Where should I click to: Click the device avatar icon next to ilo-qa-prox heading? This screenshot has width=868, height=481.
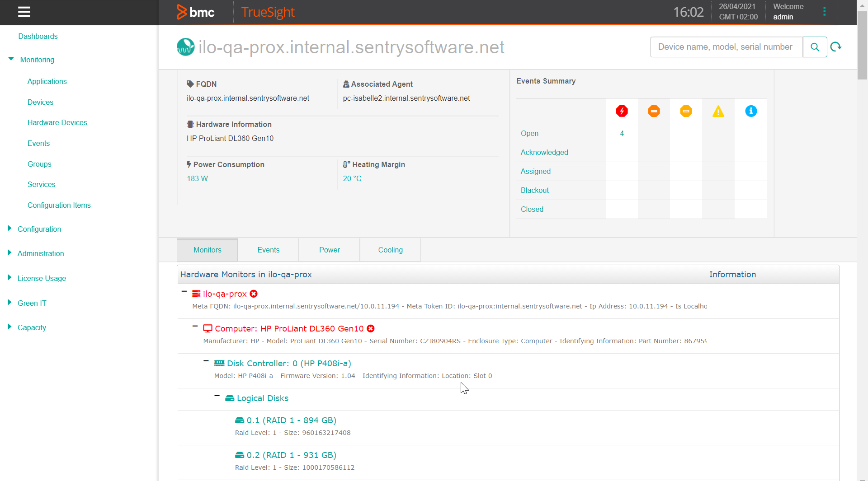coord(185,47)
